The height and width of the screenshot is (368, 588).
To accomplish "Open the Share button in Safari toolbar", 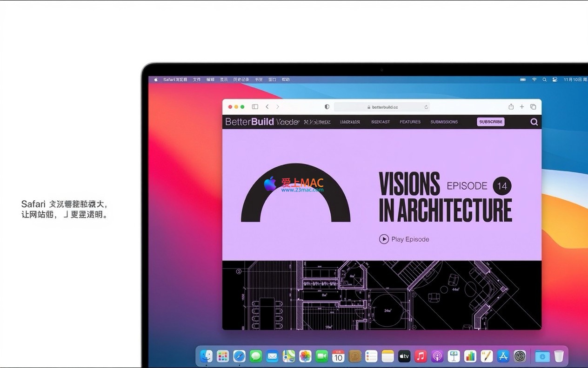I will pos(511,107).
